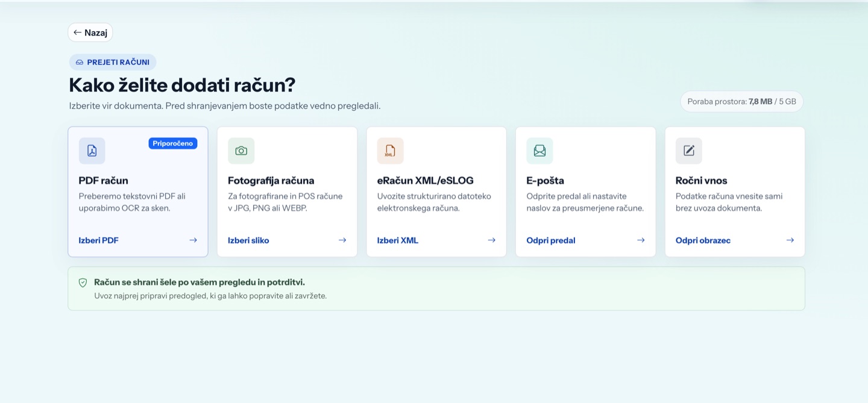Click text Izberite vir dokumenta subtitle
Viewport: 868px width, 403px height.
(225, 106)
